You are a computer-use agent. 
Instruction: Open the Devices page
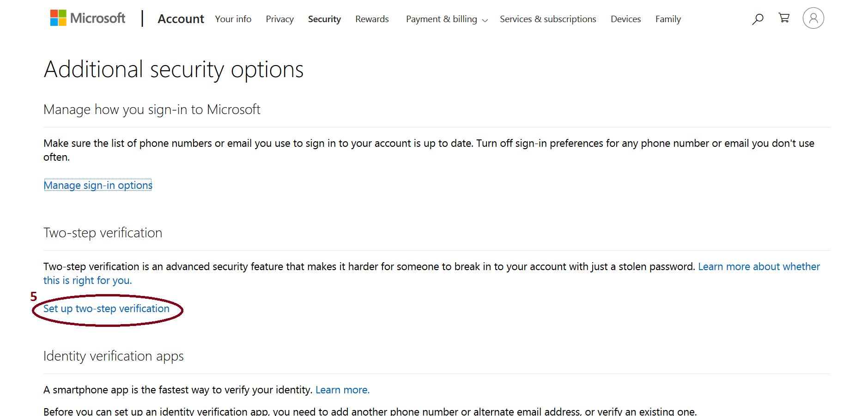click(625, 19)
